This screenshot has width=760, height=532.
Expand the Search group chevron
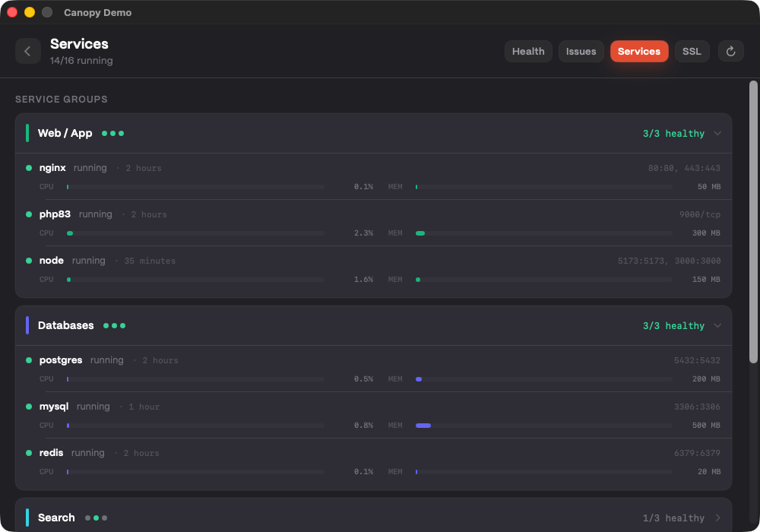pos(717,518)
